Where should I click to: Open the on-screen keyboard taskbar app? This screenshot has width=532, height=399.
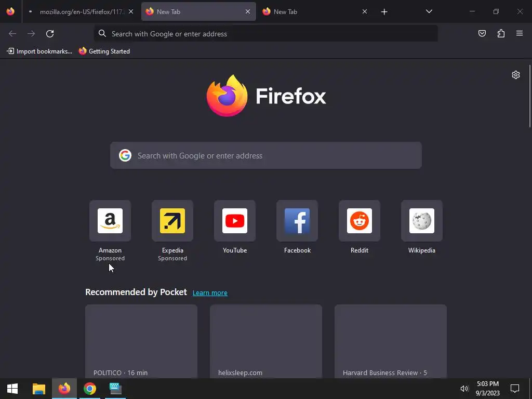[115, 389]
